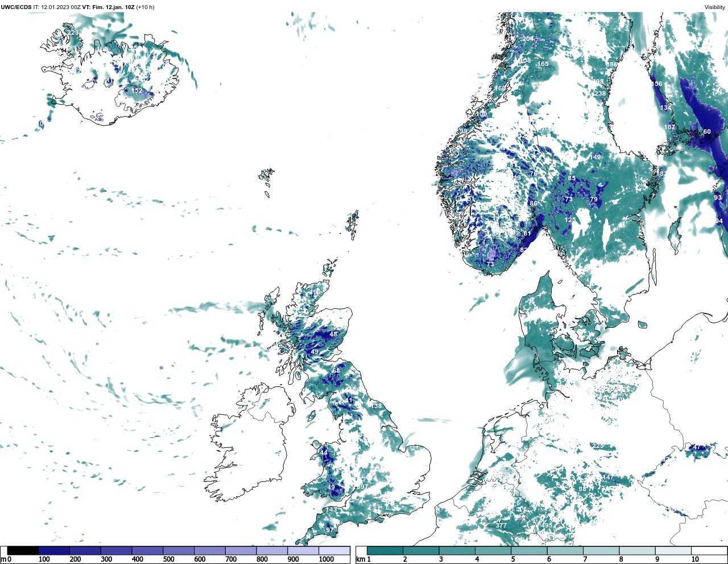Viewport: 728px width, 564px height.
Task: Choose the 8–9 km legend swatch
Action: pos(637,551)
